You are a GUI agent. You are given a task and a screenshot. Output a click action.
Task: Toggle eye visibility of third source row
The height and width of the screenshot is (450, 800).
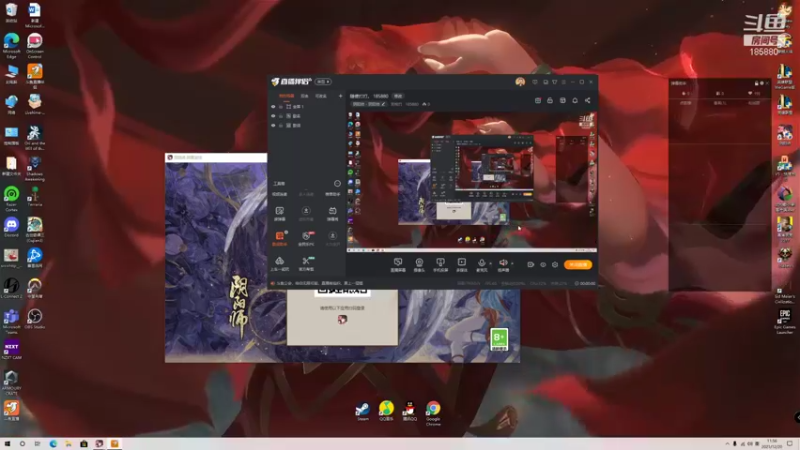pos(273,125)
